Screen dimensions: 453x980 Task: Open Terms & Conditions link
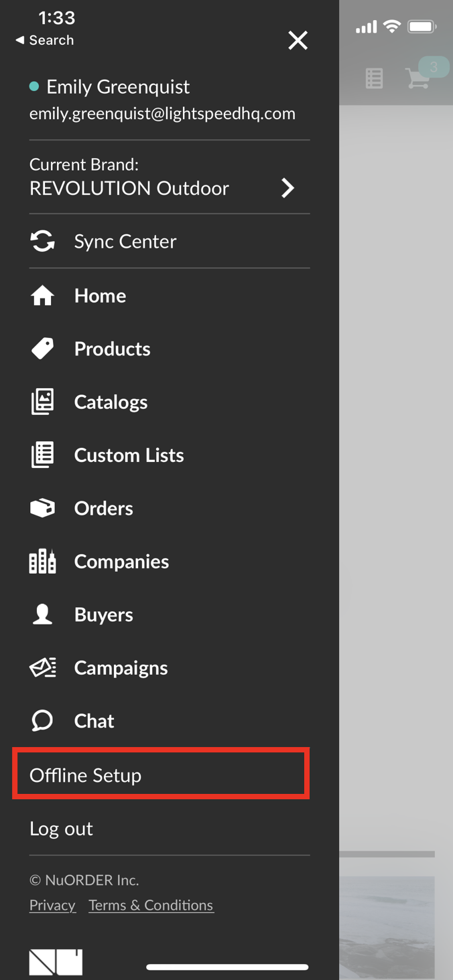(151, 905)
